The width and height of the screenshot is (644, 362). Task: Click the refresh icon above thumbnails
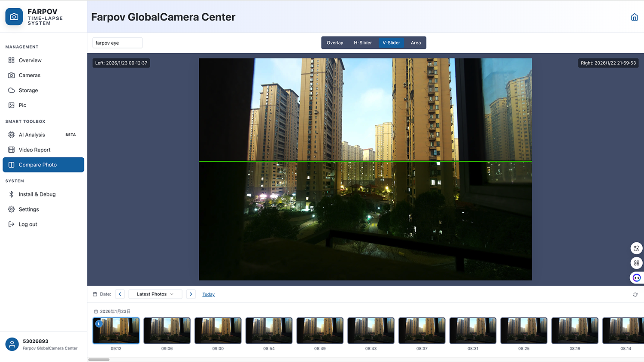(635, 295)
